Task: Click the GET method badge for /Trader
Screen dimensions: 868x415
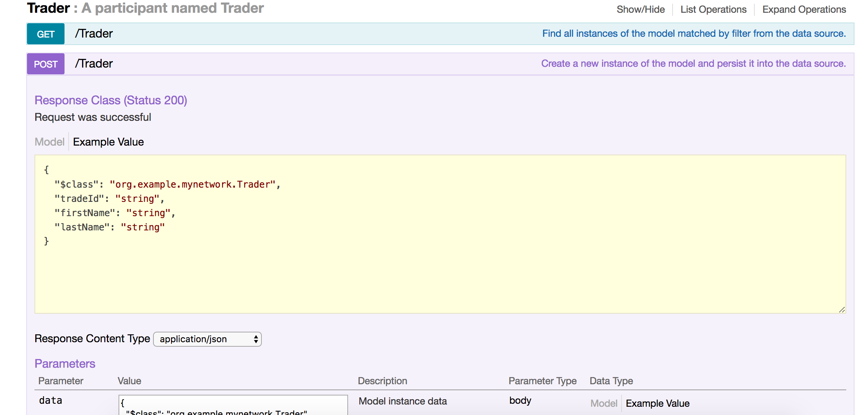Action: [46, 34]
